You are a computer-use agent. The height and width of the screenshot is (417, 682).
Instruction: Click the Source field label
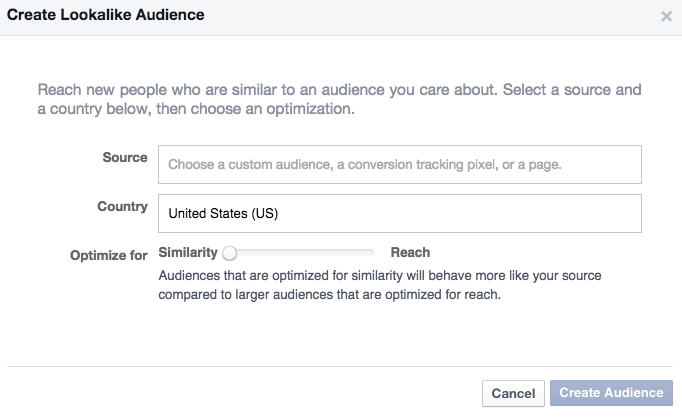125,157
